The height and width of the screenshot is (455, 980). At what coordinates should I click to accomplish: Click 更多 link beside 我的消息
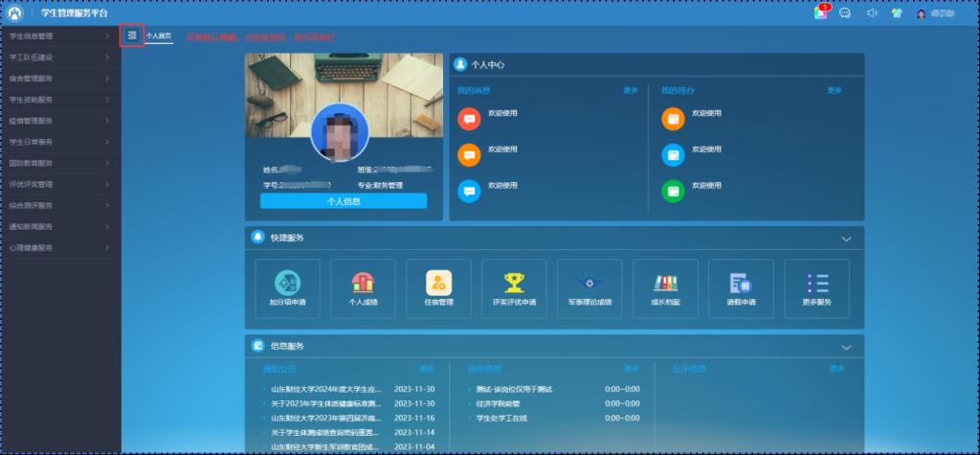point(630,91)
